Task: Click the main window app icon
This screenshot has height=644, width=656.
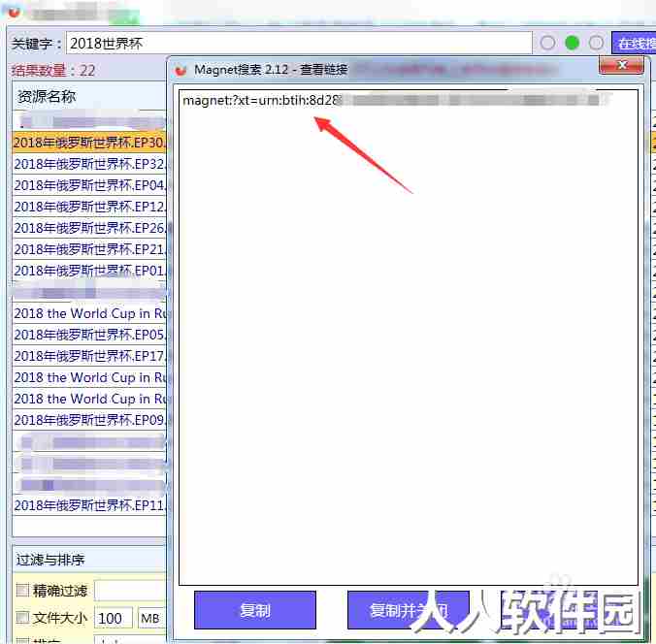Action: tap(14, 12)
